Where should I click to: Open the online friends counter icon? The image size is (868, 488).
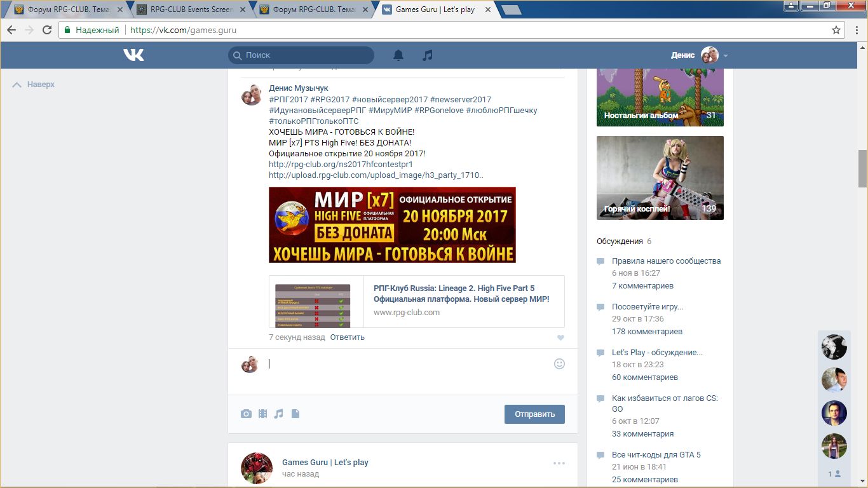[834, 474]
